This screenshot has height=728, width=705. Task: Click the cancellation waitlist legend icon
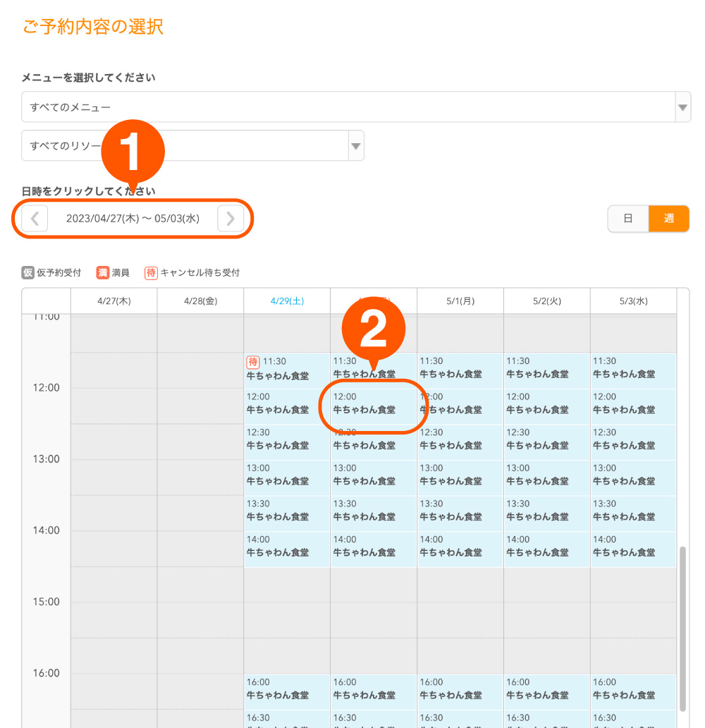click(151, 272)
